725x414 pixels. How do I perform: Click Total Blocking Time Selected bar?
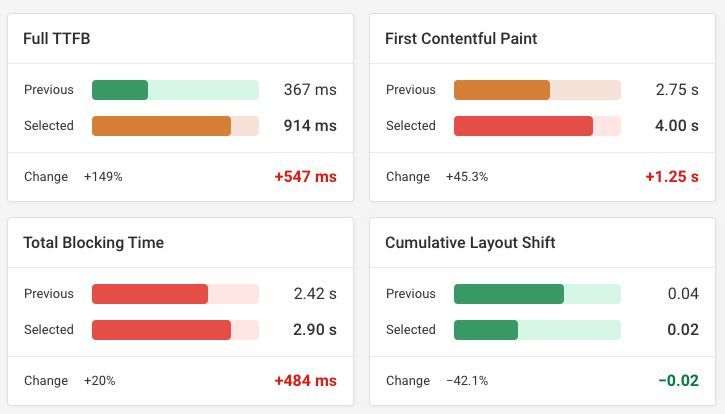161,330
